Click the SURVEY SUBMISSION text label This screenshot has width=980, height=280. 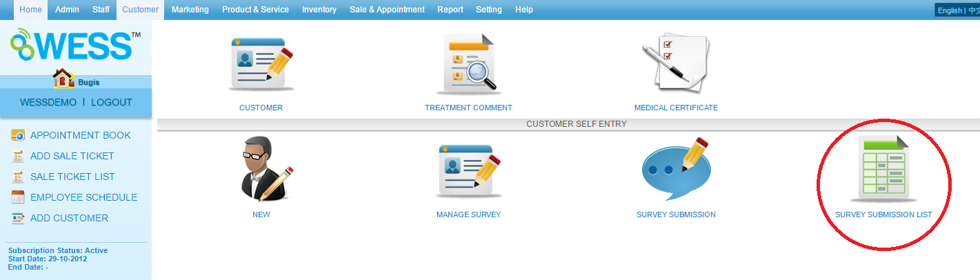(676, 214)
